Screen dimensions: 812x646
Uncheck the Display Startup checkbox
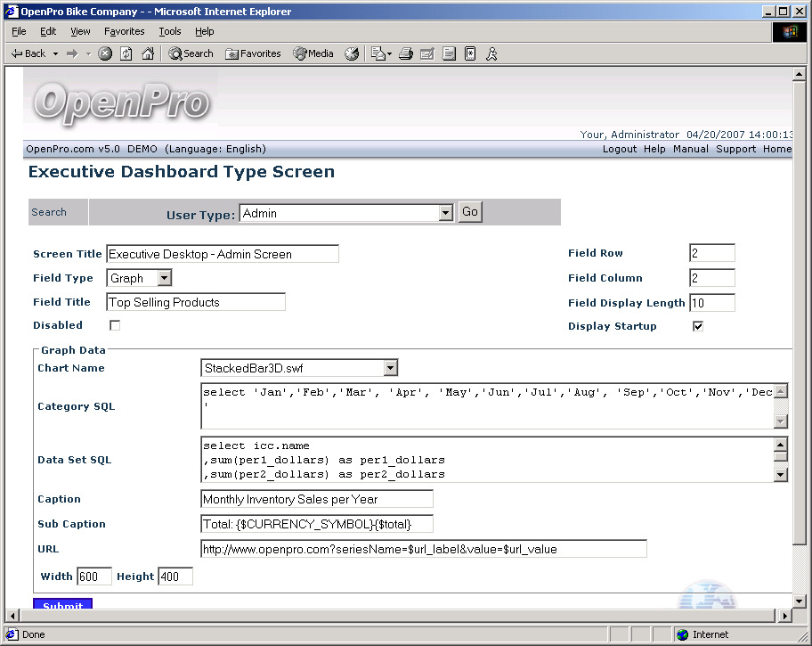[x=698, y=326]
